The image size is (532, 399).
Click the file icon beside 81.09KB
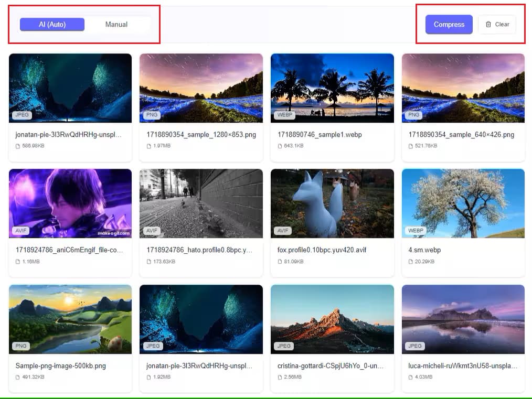tap(280, 262)
